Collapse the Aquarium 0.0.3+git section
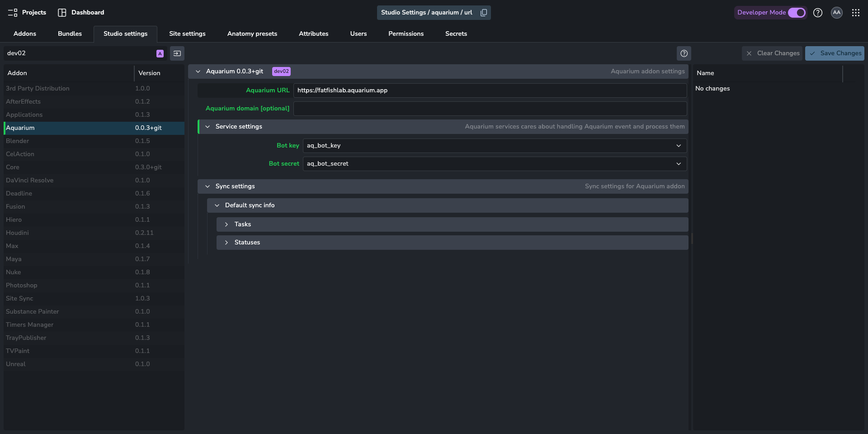The height and width of the screenshot is (434, 868). point(198,72)
